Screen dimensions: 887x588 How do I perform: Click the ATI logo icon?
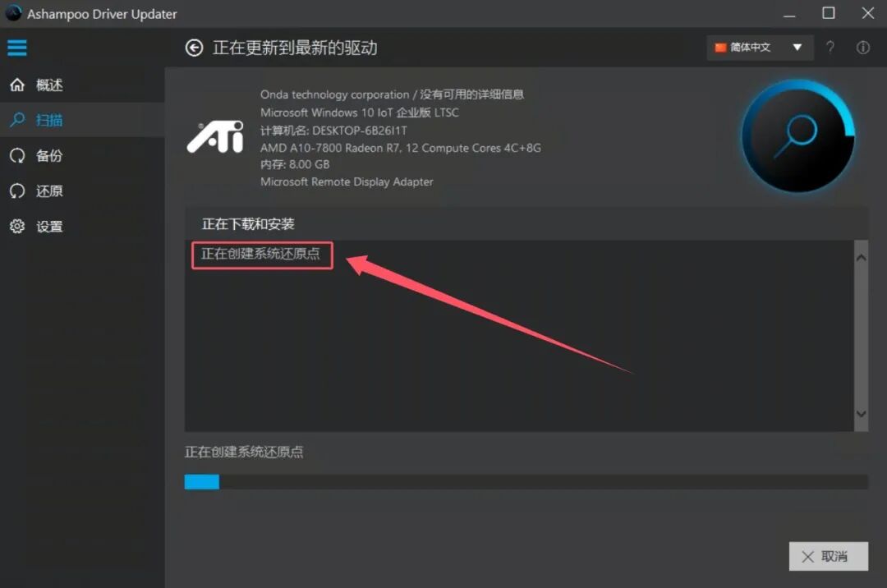click(215, 136)
